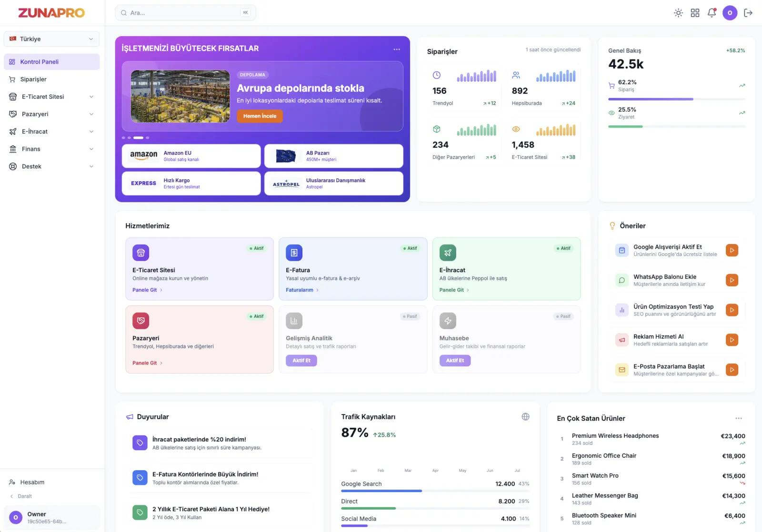Viewport: 762px width, 532px height.
Task: Click the E-Fatura invoice service icon
Action: (294, 253)
